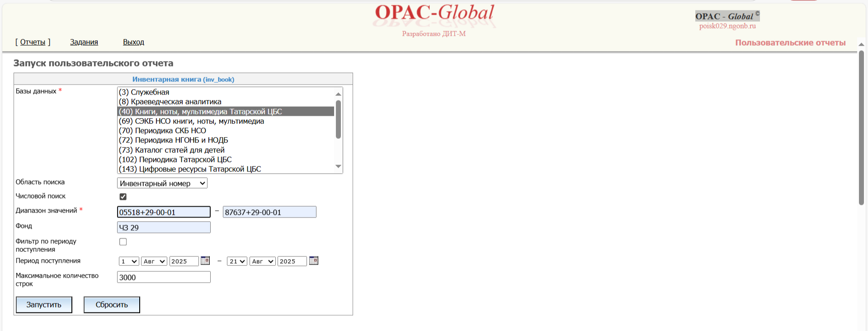Select (70) Периодика СКБ НСО database
Image resolution: width=868 pixels, height=331 pixels.
(x=162, y=131)
